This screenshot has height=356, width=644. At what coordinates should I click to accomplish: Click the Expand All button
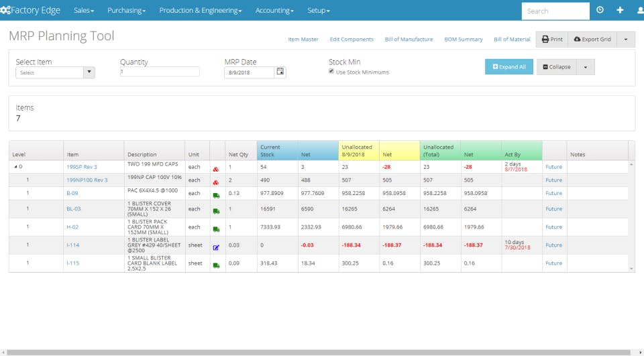509,67
